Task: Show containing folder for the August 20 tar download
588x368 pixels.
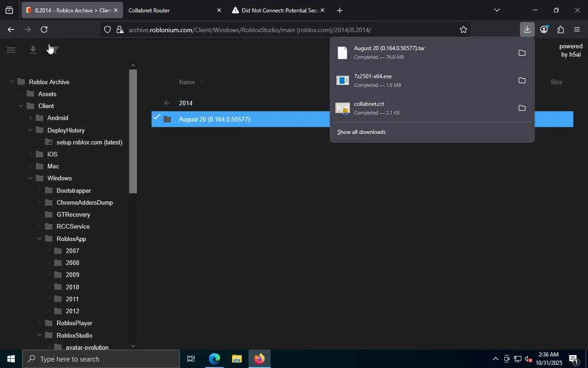Action: [x=522, y=52]
